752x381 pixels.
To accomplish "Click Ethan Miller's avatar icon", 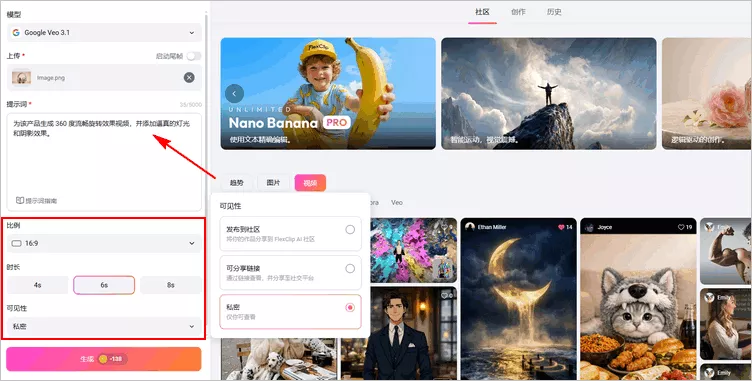I will point(470,227).
